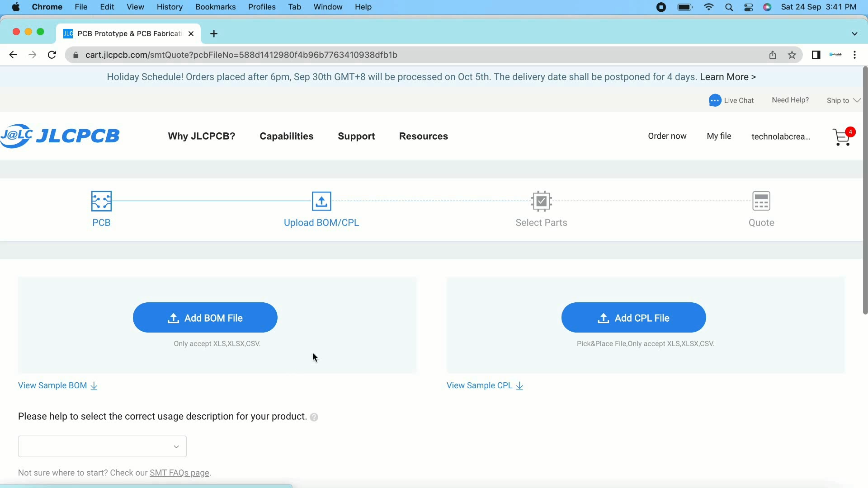Click the Add CPL File button
The height and width of the screenshot is (488, 868).
click(x=633, y=318)
